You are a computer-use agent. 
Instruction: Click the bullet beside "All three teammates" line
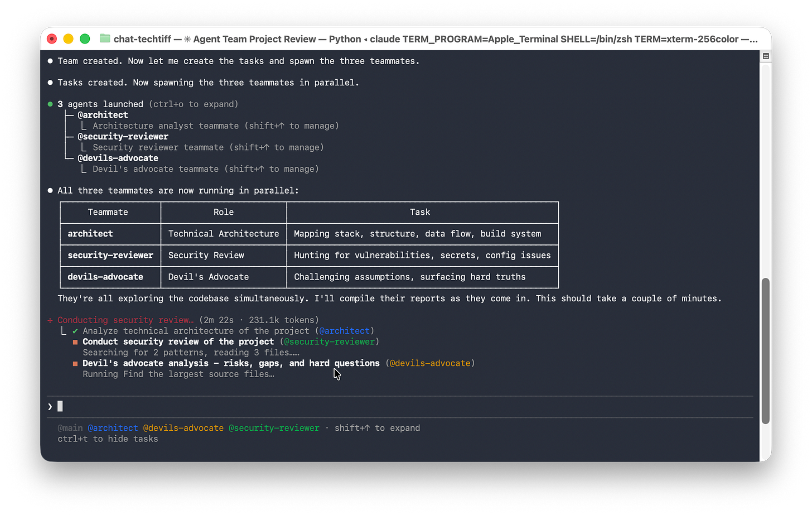pos(50,190)
